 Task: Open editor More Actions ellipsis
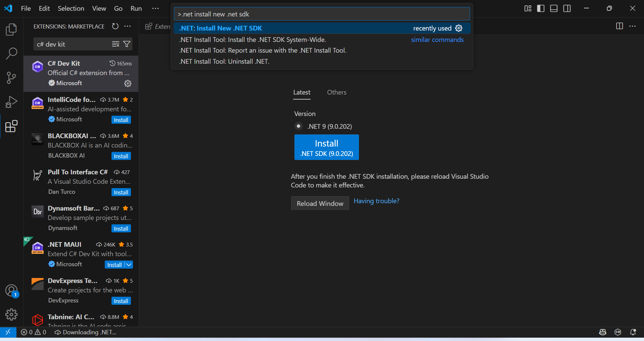point(633,26)
